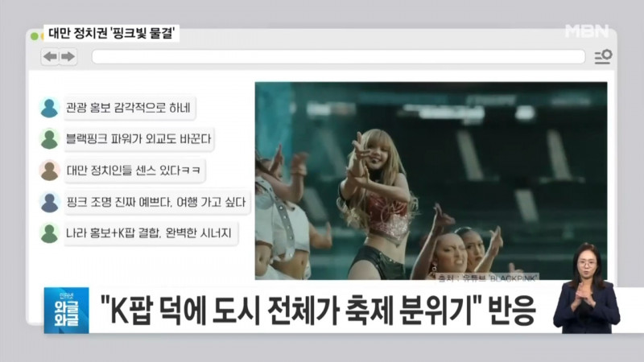Select the '대만 정치권 핑크빛 물결' title tab

109,34
